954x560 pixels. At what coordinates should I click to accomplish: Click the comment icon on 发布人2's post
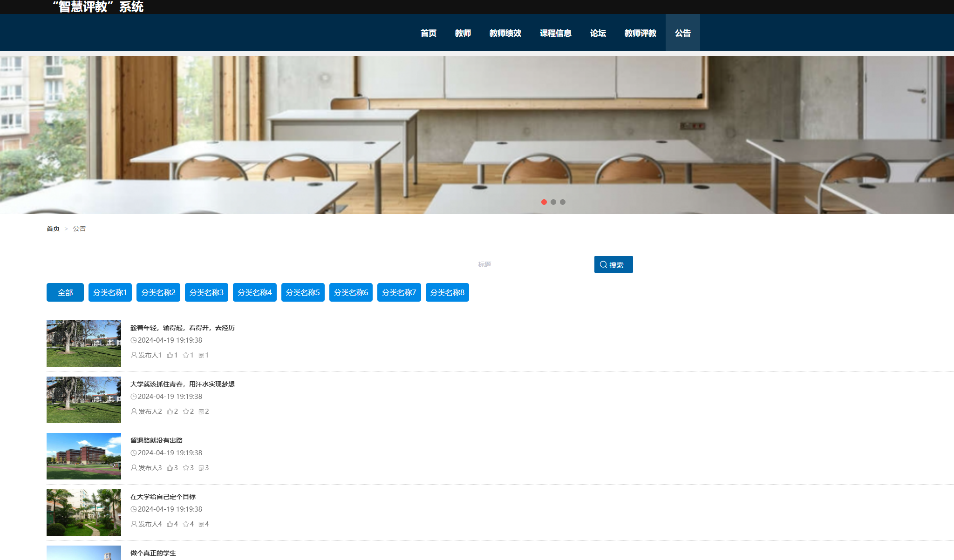pyautogui.click(x=201, y=412)
